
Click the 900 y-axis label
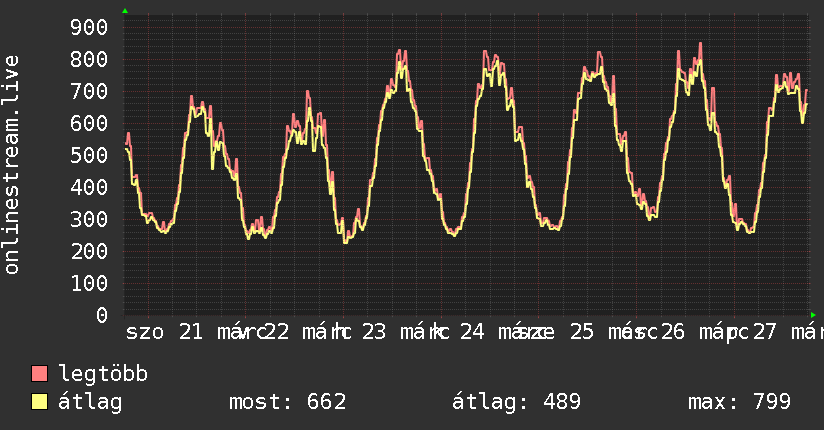[x=89, y=27]
